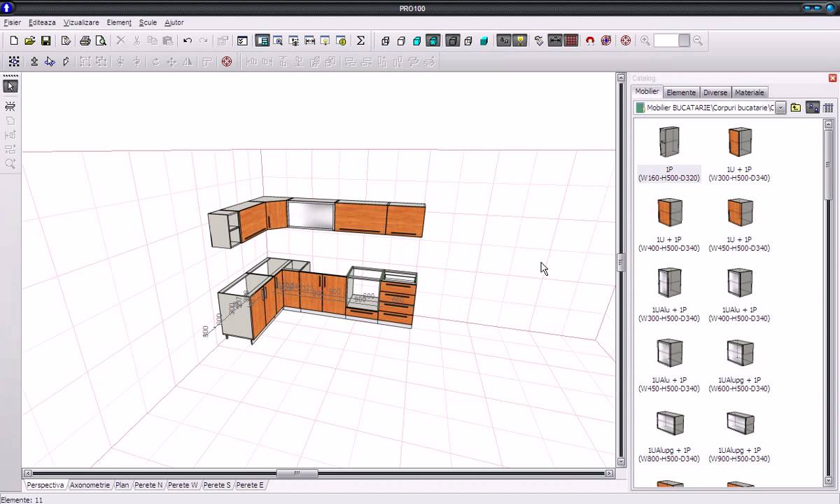Open the Vizualizare menu
The image size is (840, 504).
(x=81, y=22)
